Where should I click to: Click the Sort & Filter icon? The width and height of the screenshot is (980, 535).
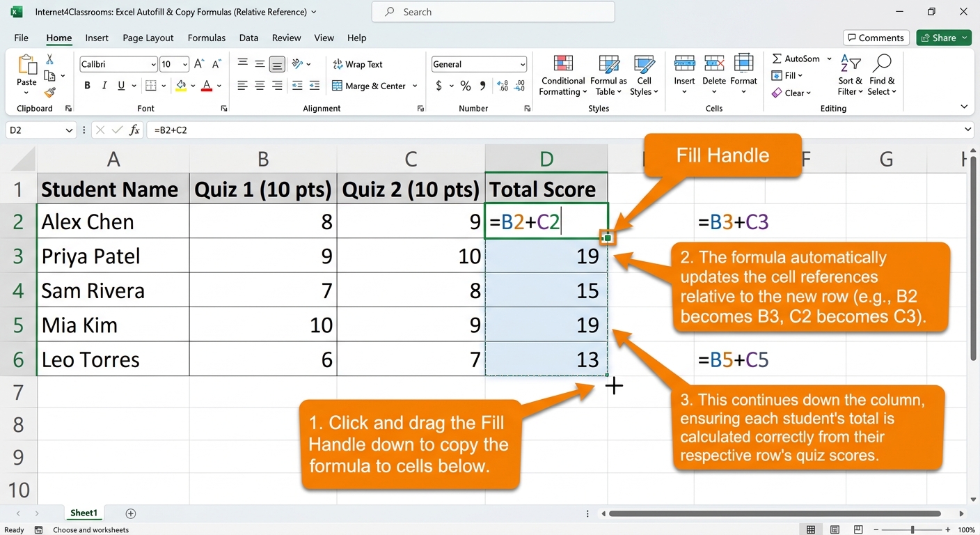851,76
